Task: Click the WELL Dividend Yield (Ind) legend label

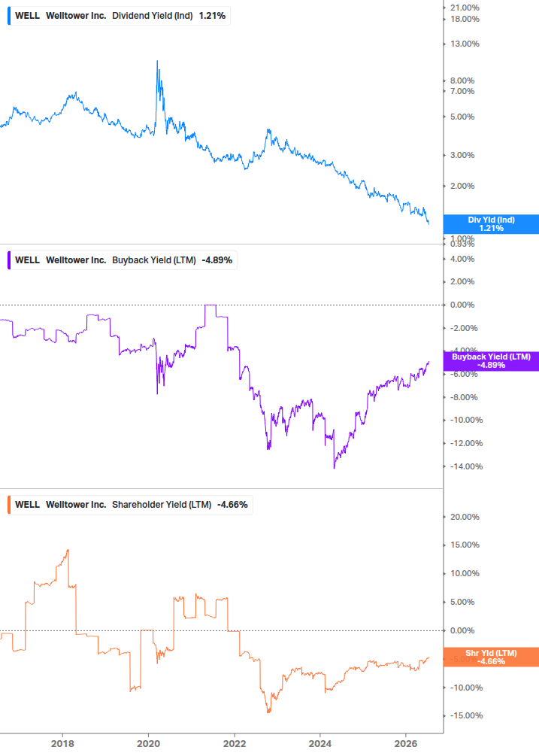Action: [120, 16]
